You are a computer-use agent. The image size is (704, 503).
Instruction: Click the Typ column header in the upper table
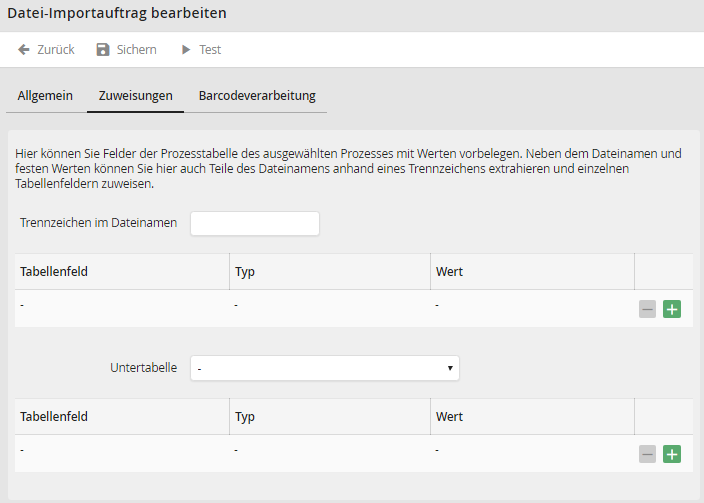(x=245, y=272)
